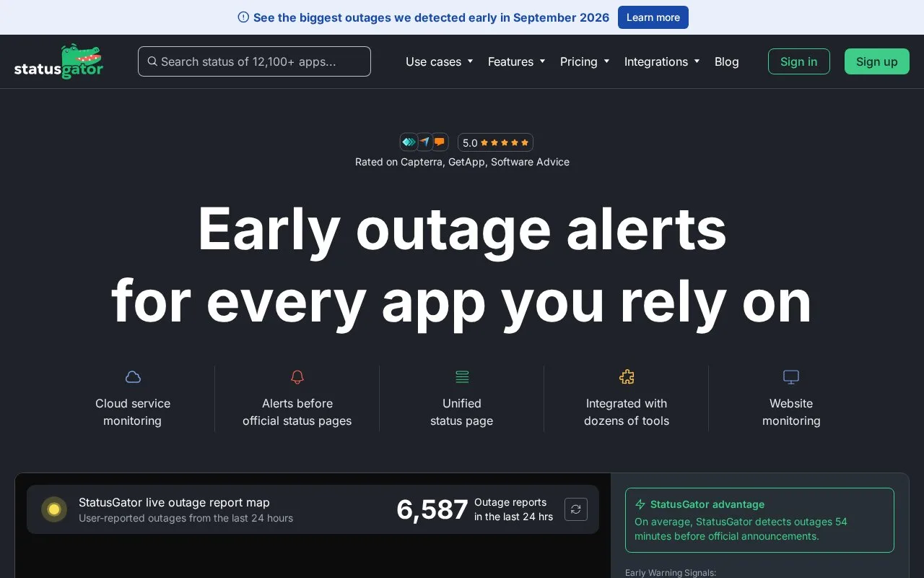Click the cloud service monitoring icon
Screen dimensions: 924x578
point(133,376)
